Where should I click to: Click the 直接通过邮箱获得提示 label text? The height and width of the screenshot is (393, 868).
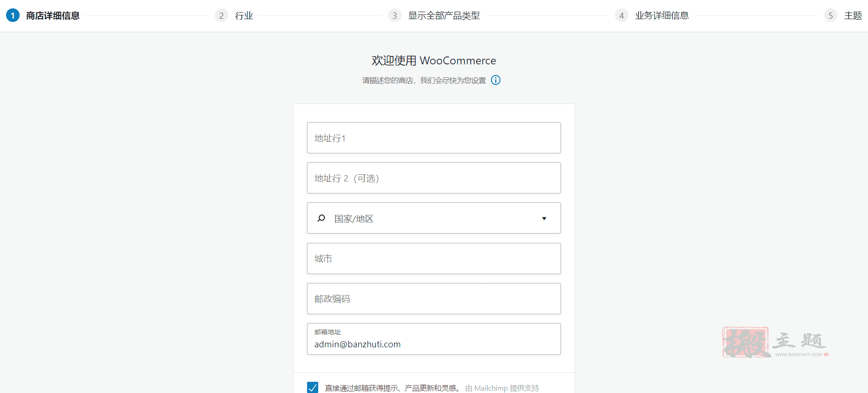392,388
